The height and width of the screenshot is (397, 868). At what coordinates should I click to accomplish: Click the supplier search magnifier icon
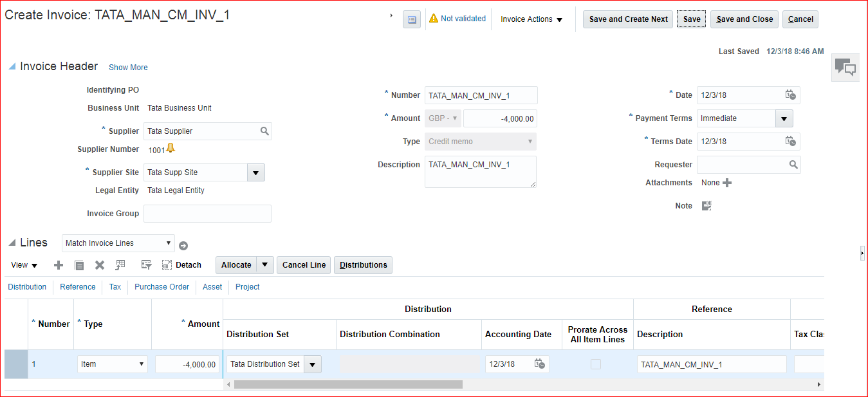[264, 131]
